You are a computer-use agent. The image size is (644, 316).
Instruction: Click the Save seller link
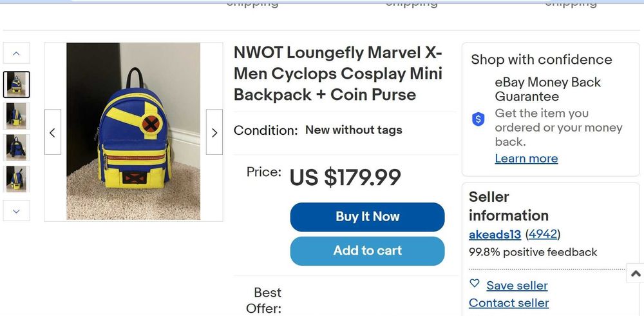point(517,286)
